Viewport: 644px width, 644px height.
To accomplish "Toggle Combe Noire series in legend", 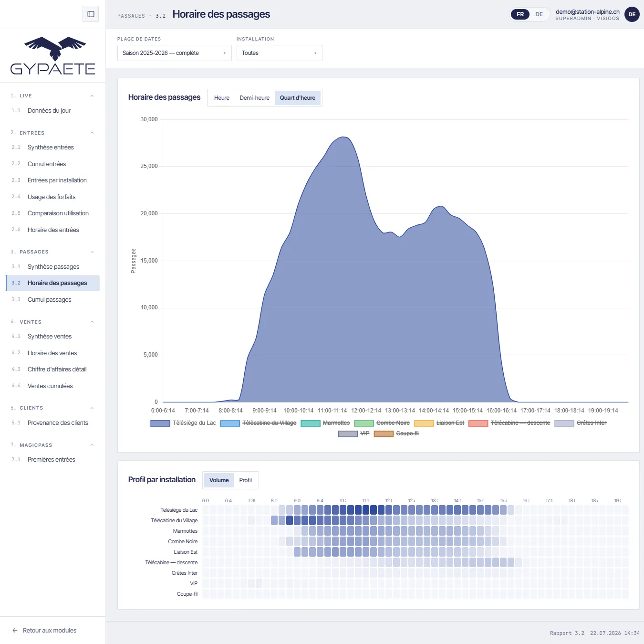I will 382,423.
